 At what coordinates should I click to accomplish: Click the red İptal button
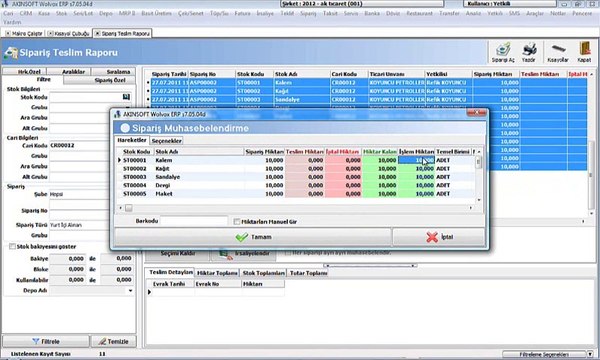coord(439,237)
